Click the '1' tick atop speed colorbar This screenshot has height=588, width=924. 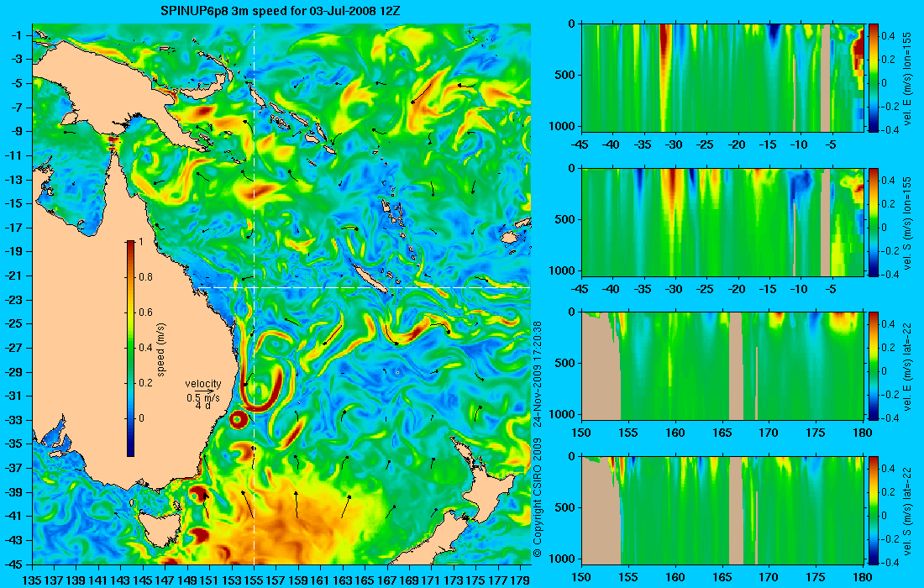click(141, 242)
